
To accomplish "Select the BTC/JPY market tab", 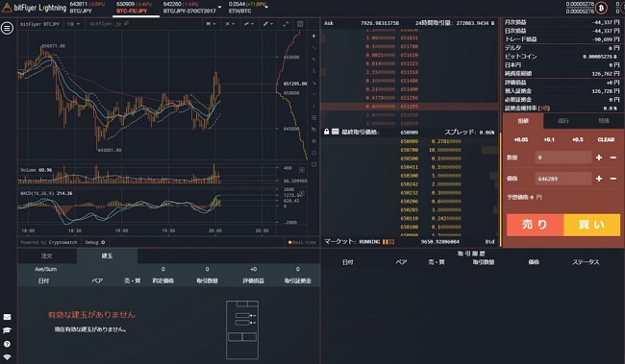I will [87, 8].
